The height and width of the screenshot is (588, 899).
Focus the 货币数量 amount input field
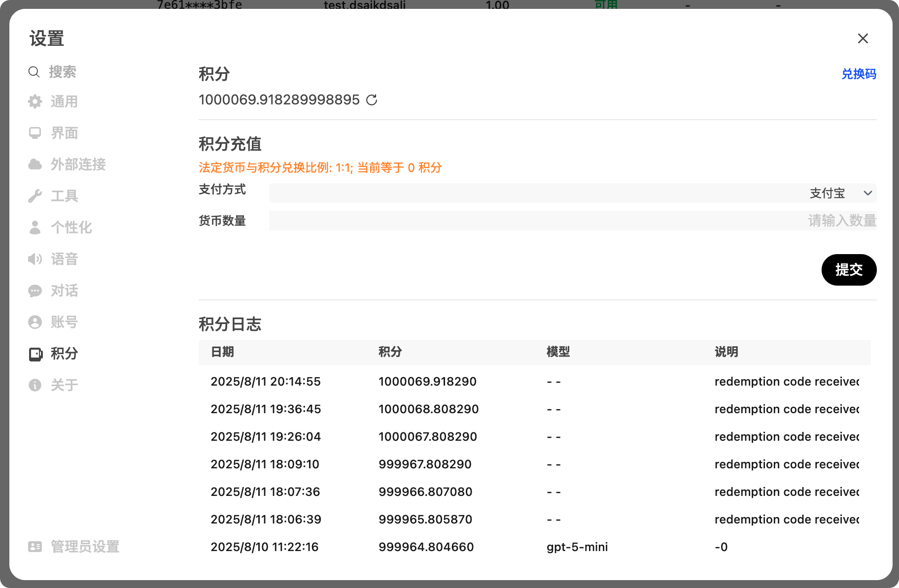coord(572,221)
